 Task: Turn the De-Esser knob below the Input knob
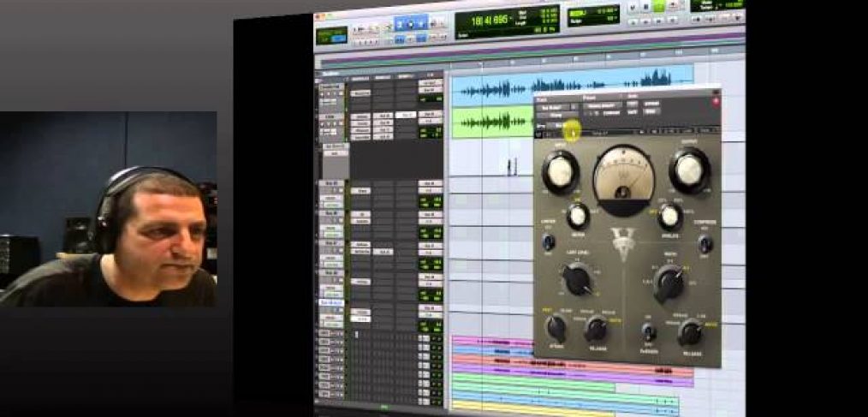tap(577, 216)
